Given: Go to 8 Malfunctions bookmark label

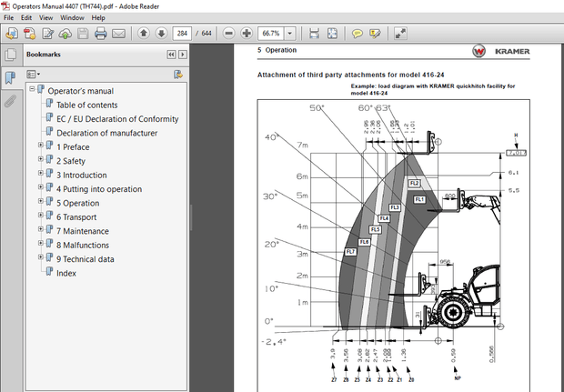Looking at the screenshot, I should 83,246.
